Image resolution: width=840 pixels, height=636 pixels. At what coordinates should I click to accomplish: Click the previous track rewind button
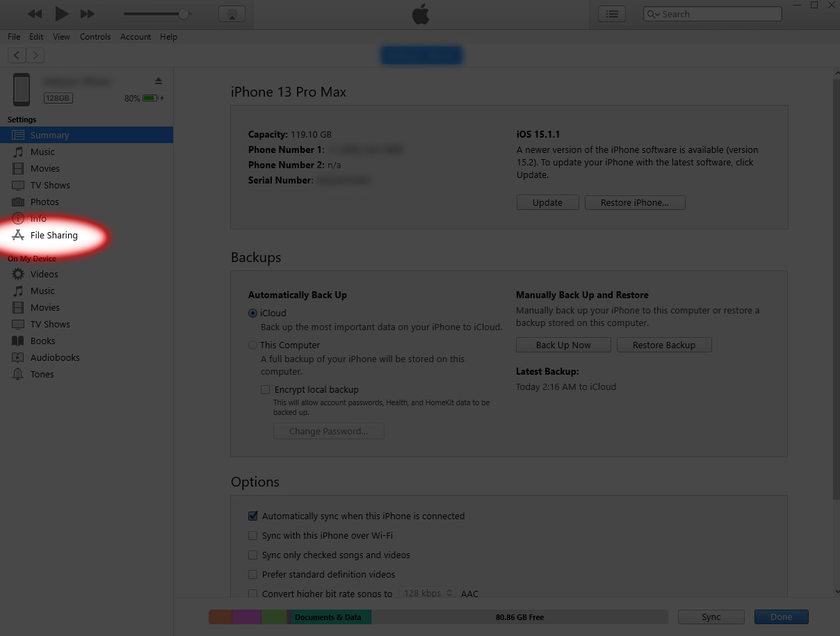[x=34, y=14]
